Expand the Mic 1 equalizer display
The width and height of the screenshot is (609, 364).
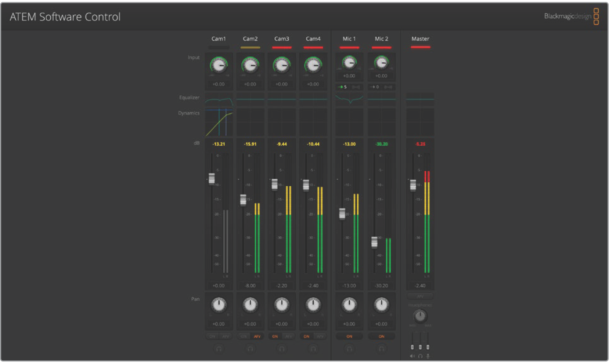(x=349, y=99)
